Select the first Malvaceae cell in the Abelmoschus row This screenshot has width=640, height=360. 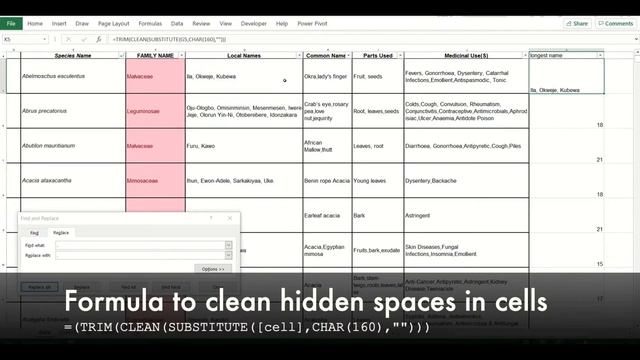click(x=156, y=76)
